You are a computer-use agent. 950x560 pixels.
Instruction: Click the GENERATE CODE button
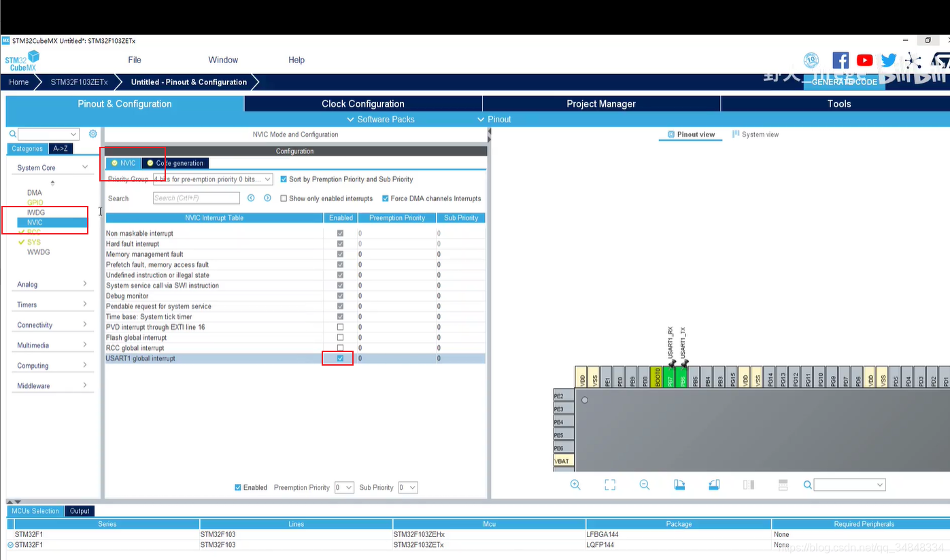(845, 82)
